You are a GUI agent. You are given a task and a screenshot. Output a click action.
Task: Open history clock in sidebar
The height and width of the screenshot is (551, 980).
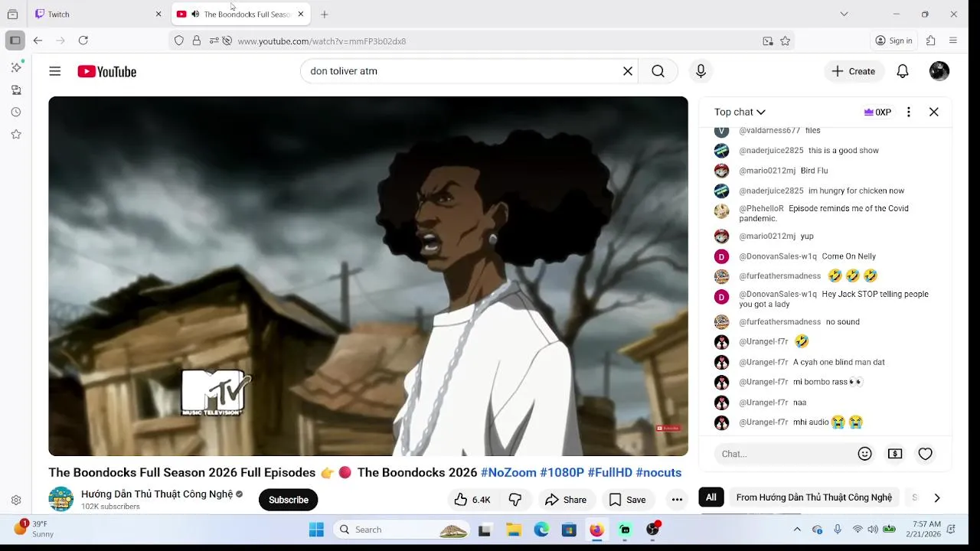pos(16,112)
